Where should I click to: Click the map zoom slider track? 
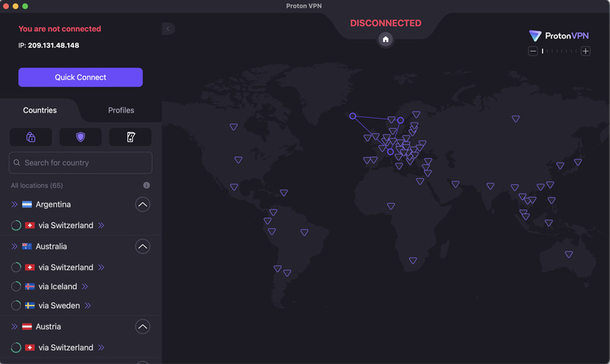click(559, 51)
